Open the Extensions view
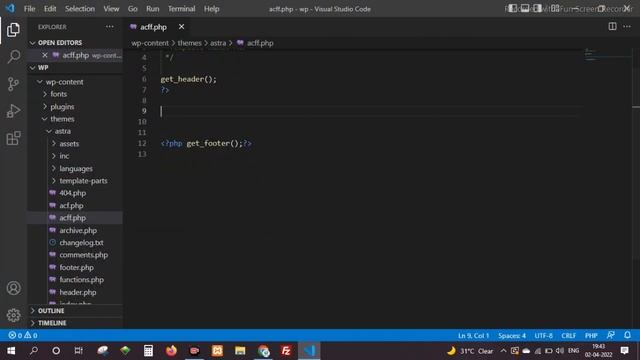The width and height of the screenshot is (640, 360). click(13, 138)
